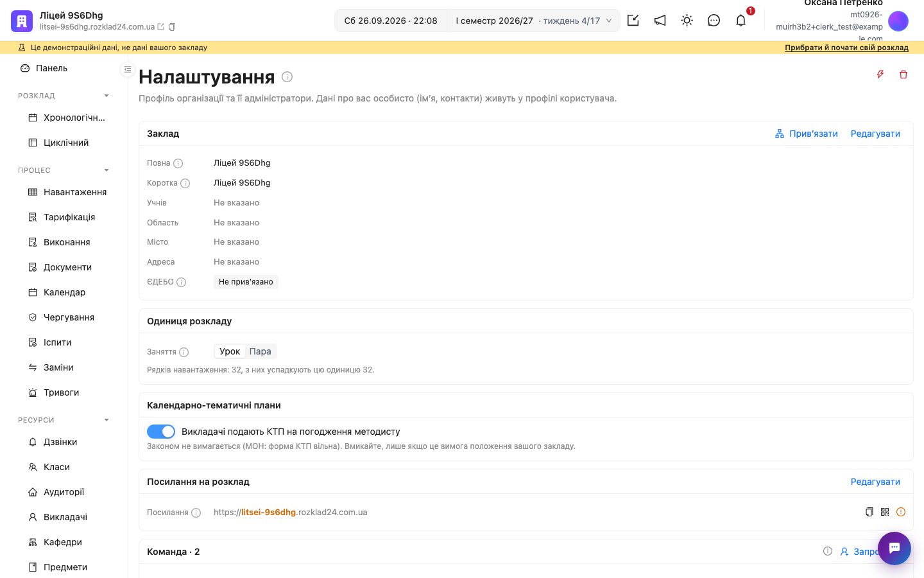Copy the site address in the header
The image size is (924, 578).
coord(172,27)
